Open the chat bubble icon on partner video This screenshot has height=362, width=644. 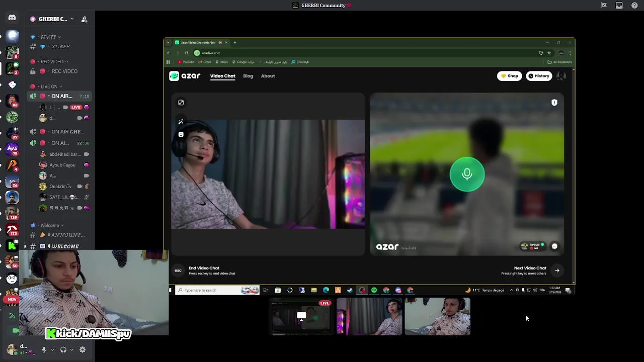pos(554,246)
